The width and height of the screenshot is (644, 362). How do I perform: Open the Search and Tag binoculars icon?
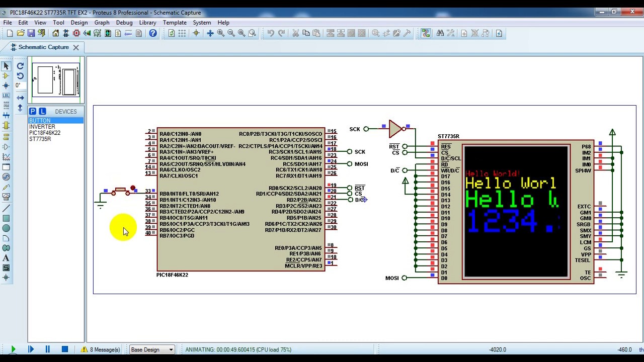(440, 33)
